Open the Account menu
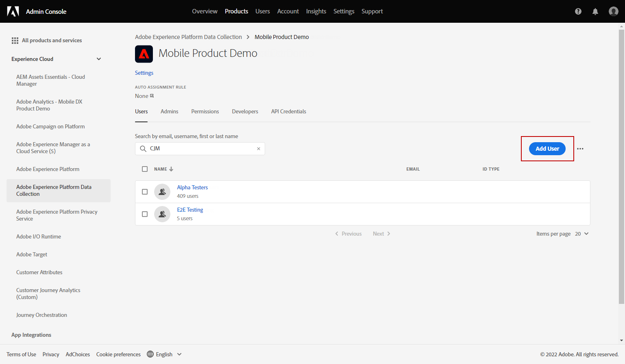The image size is (625, 364). (x=288, y=11)
